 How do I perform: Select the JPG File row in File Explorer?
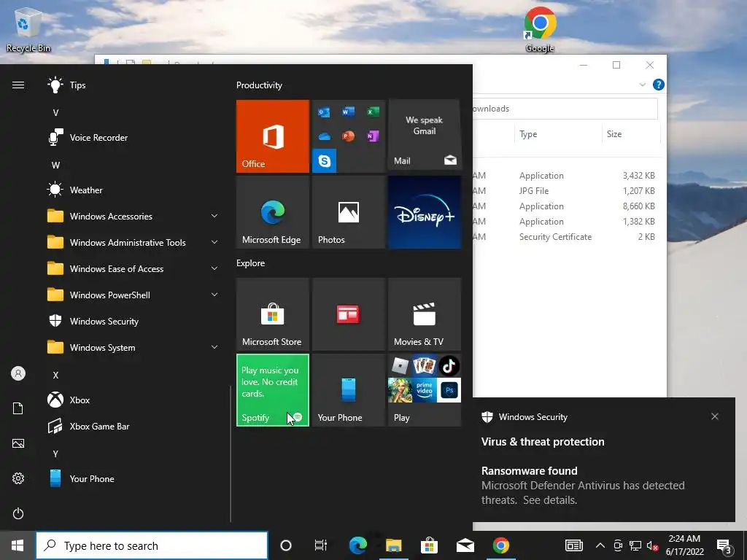(566, 191)
